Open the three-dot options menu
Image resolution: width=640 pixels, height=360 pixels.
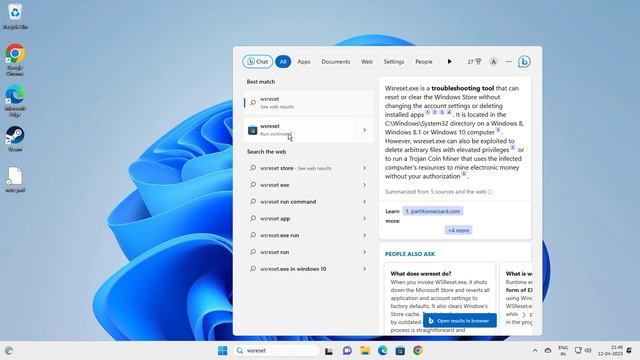tap(509, 62)
